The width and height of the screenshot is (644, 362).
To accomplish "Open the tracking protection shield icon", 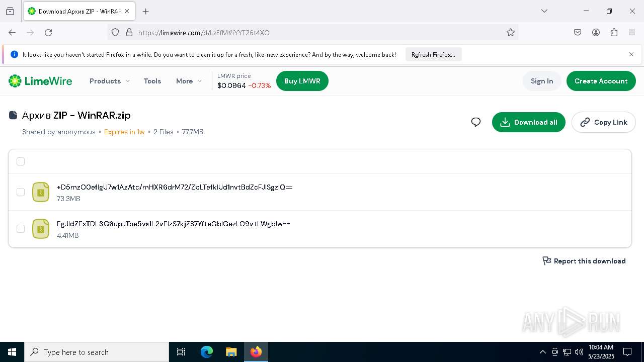I will click(115, 32).
